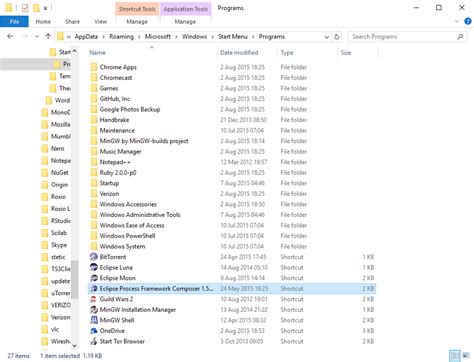Viewport: 474px width, 362px height.
Task: Expand the ribbon with the chevron
Action: click(x=456, y=21)
